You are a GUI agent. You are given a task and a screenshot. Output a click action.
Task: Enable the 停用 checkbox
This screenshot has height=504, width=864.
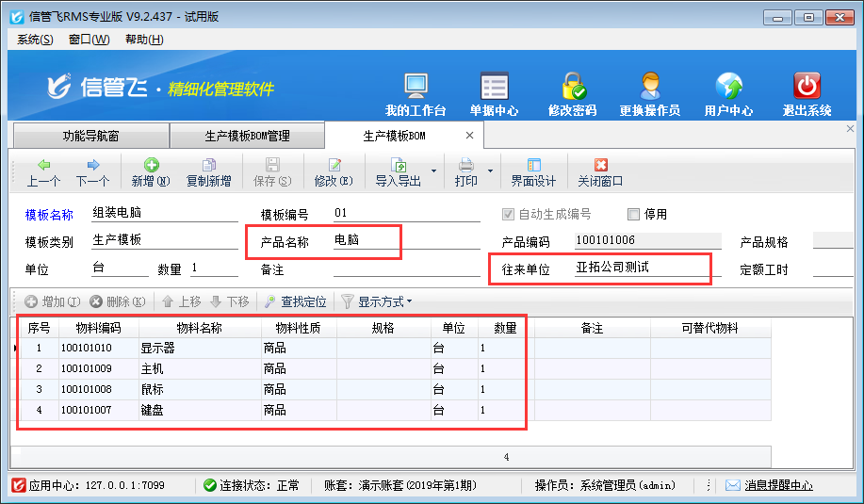[x=633, y=214]
